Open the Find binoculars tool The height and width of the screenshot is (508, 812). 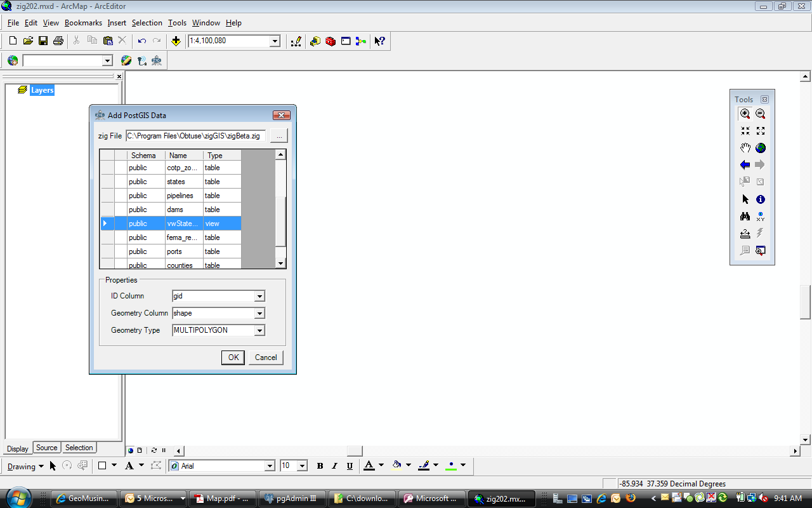[x=745, y=217]
